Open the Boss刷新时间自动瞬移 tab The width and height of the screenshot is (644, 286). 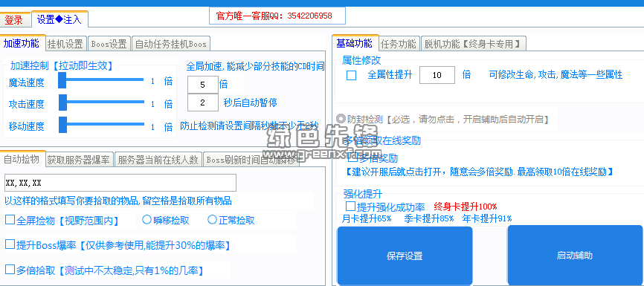coord(251,160)
